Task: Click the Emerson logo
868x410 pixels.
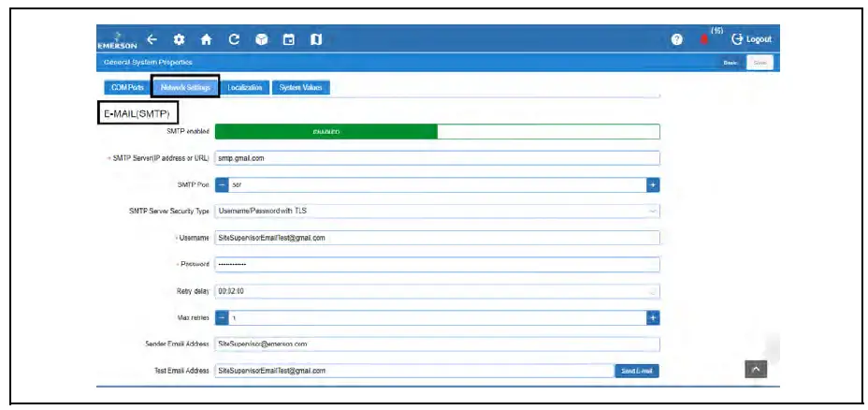Action: click(117, 41)
